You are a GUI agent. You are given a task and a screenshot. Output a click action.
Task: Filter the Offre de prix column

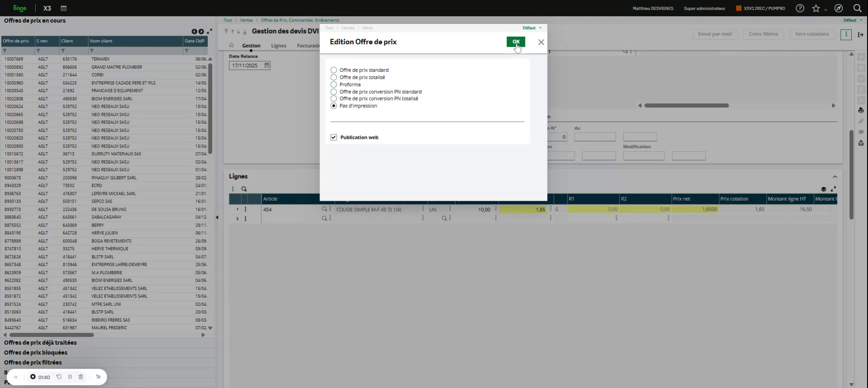coord(5,51)
